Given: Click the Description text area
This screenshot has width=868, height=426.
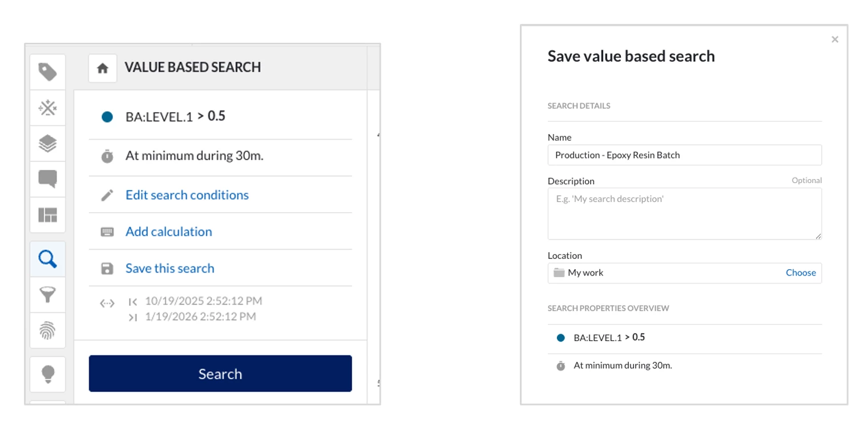Looking at the screenshot, I should click(684, 213).
